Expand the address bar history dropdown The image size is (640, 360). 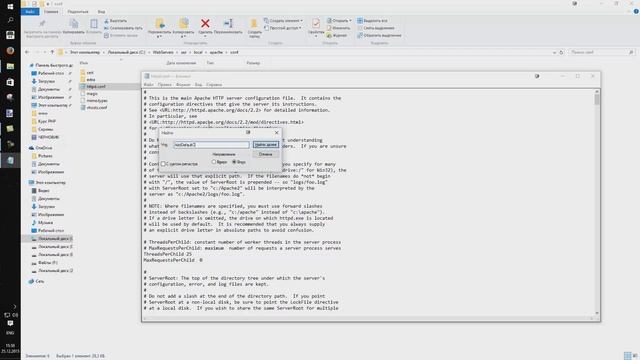tap(554, 52)
